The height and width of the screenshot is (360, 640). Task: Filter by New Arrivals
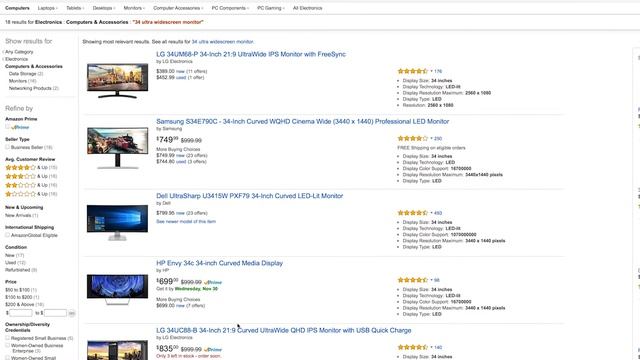(x=21, y=216)
